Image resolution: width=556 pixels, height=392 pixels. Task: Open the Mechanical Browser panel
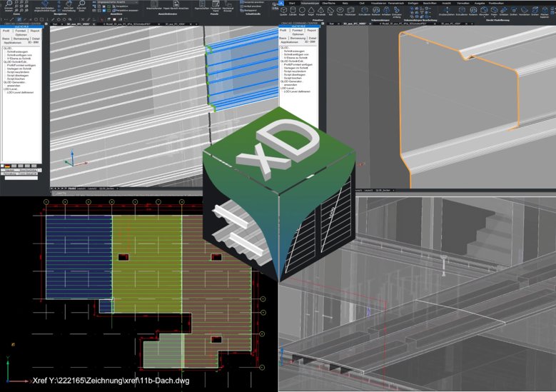click(x=227, y=6)
